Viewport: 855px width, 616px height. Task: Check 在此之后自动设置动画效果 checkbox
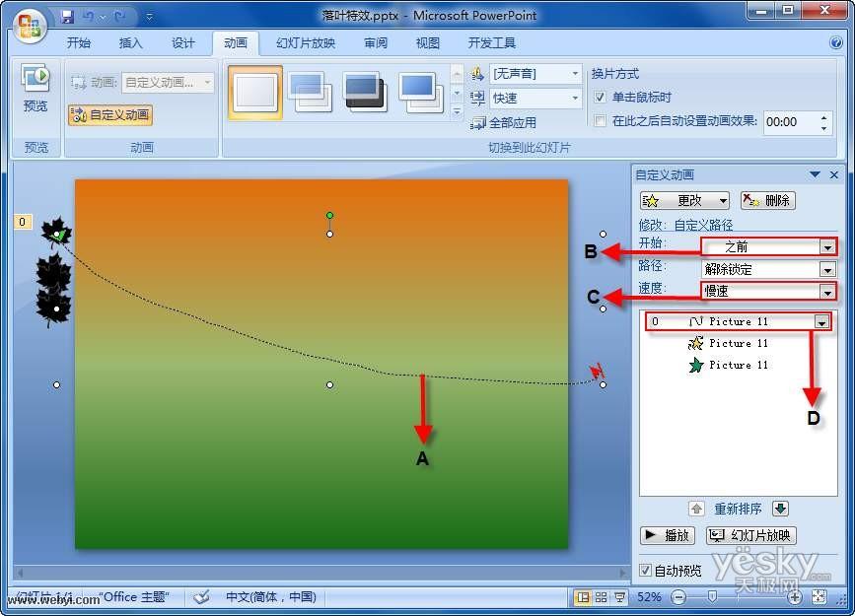point(600,120)
